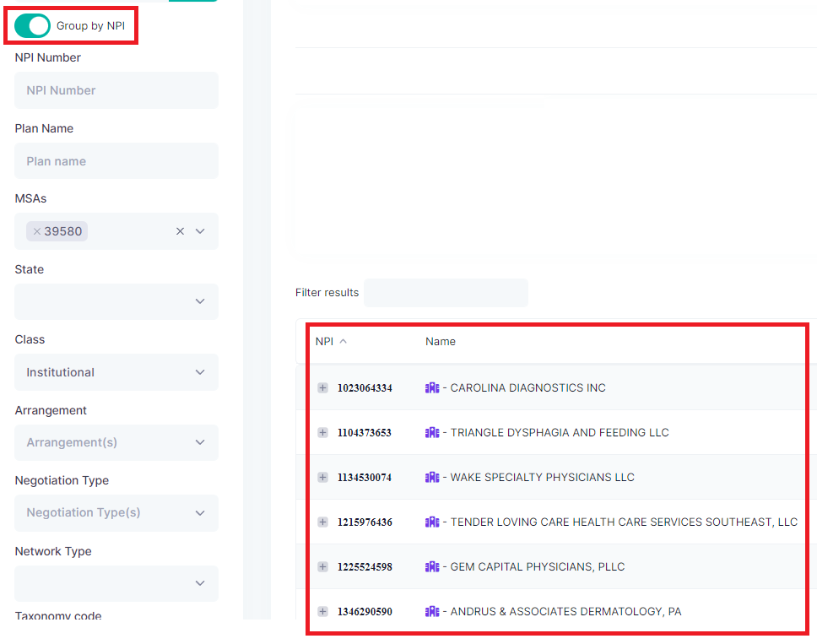Expand row 1134530074 with plus icon
This screenshot has height=644, width=817.
pyautogui.click(x=323, y=477)
